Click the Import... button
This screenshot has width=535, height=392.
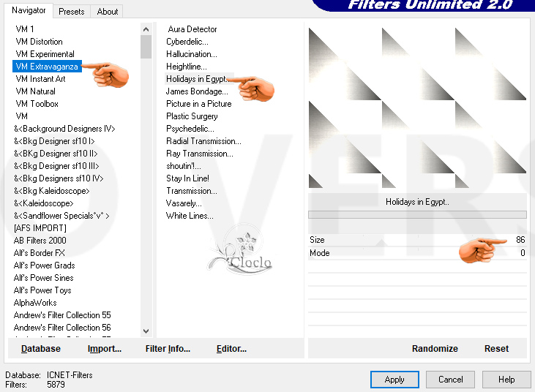pos(105,349)
